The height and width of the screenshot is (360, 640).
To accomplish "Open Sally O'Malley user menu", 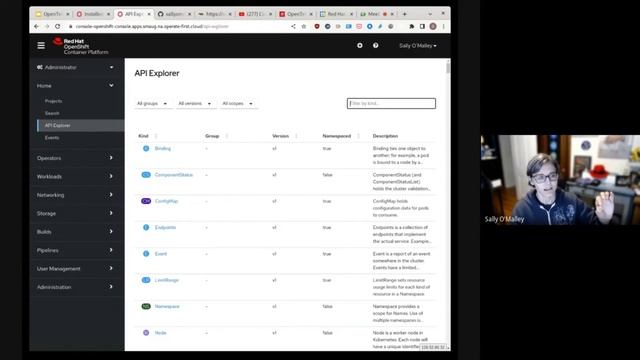I will click(418, 46).
